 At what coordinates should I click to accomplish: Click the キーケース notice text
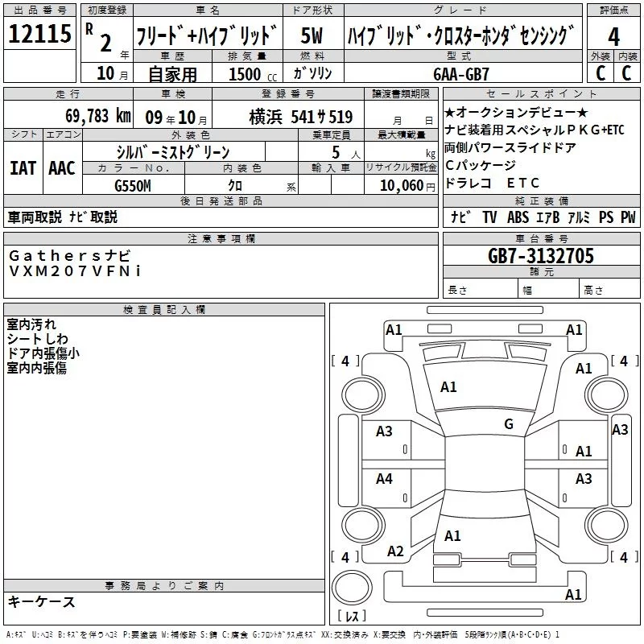click(42, 601)
